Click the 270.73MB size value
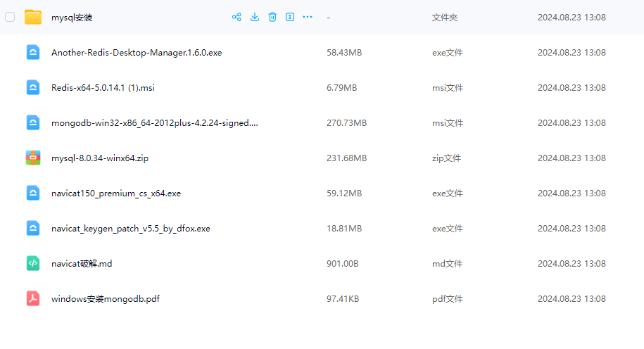Viewport: 644px width, 349px height. (x=347, y=122)
